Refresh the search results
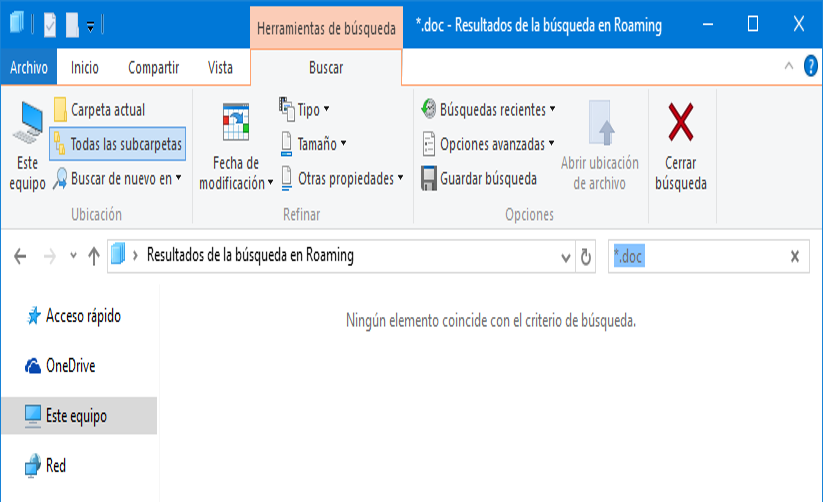The image size is (823, 502). tap(586, 257)
